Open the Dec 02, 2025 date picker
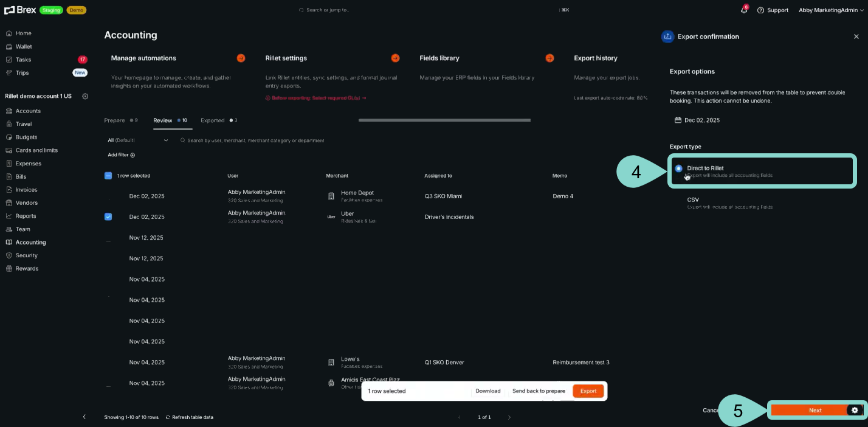The height and width of the screenshot is (427, 868). click(x=697, y=120)
